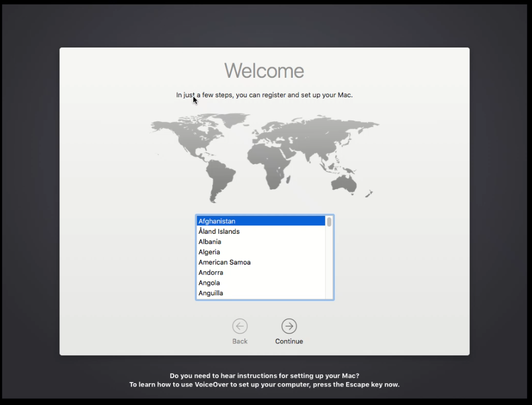Select American Samoa in the list
This screenshot has width=532, height=405.
[260, 262]
